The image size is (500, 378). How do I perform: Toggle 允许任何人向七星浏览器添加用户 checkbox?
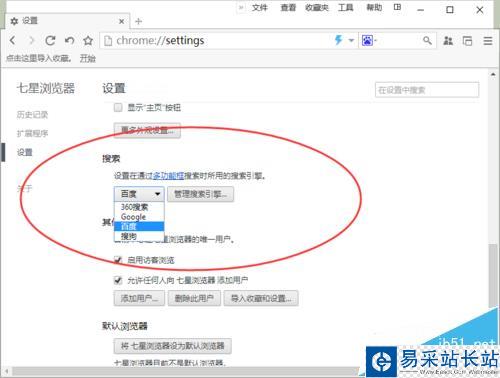(118, 280)
